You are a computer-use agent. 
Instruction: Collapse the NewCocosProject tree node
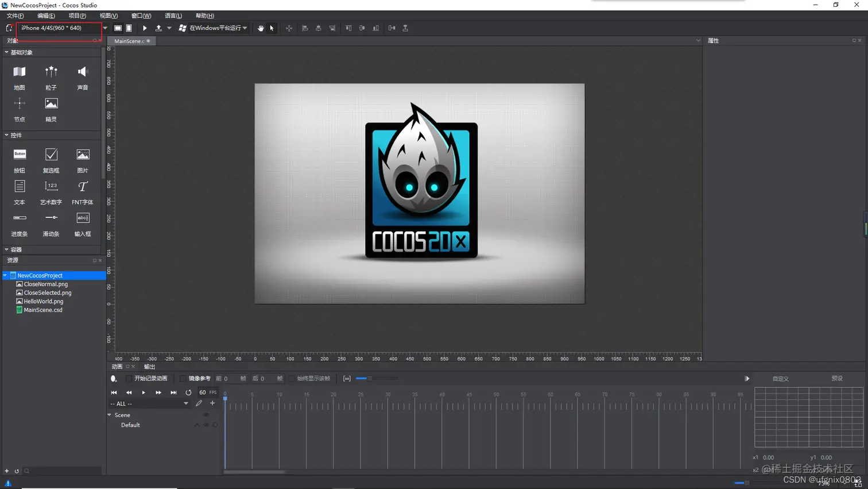[5, 275]
